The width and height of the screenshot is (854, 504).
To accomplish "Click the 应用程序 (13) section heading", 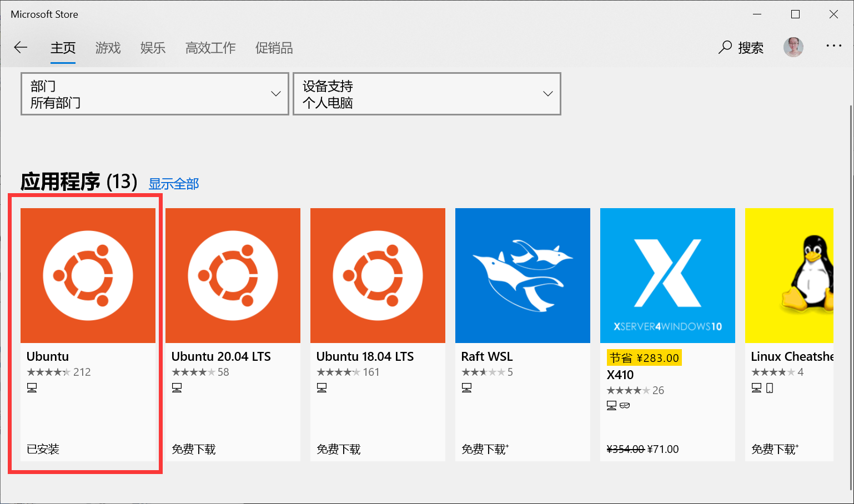I will tap(79, 182).
